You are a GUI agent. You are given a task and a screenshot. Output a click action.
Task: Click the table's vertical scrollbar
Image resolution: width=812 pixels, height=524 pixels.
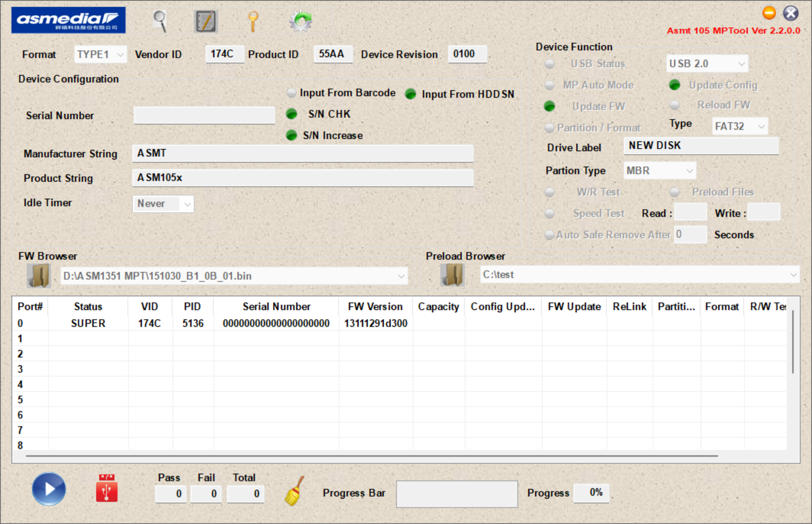pyautogui.click(x=793, y=342)
